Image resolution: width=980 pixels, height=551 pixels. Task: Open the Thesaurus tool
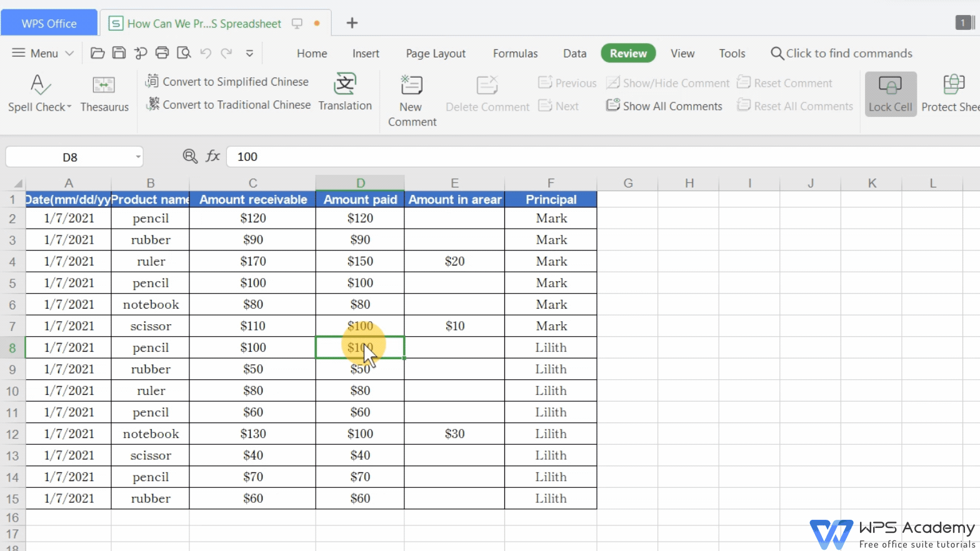[x=104, y=93]
